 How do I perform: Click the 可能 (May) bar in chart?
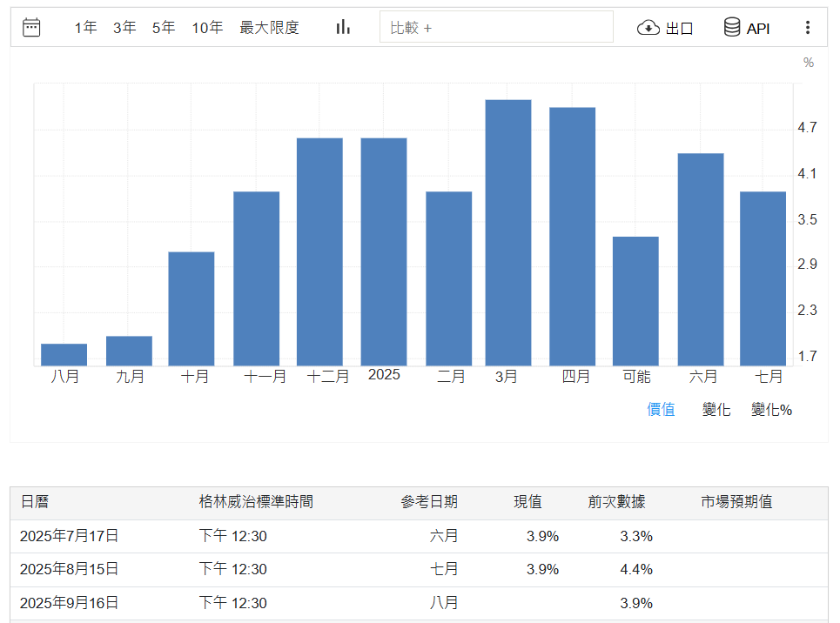pyautogui.click(x=636, y=301)
